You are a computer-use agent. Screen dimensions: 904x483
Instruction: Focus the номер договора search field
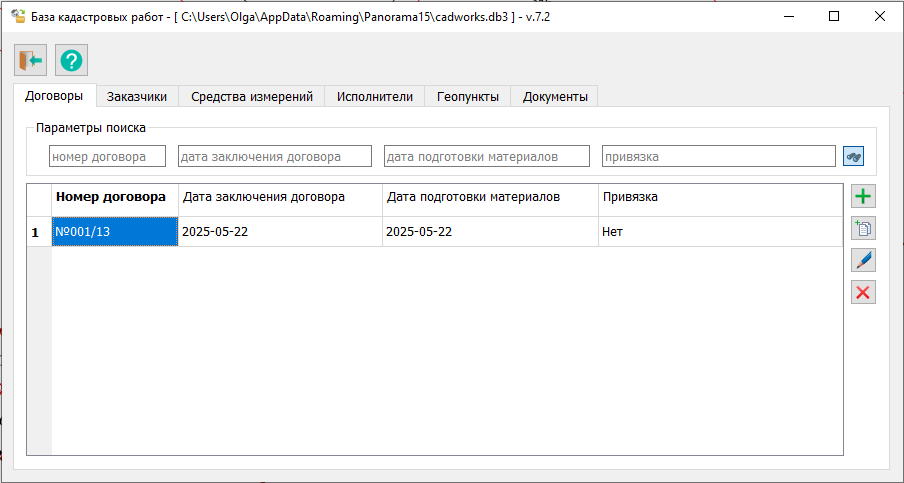click(107, 157)
